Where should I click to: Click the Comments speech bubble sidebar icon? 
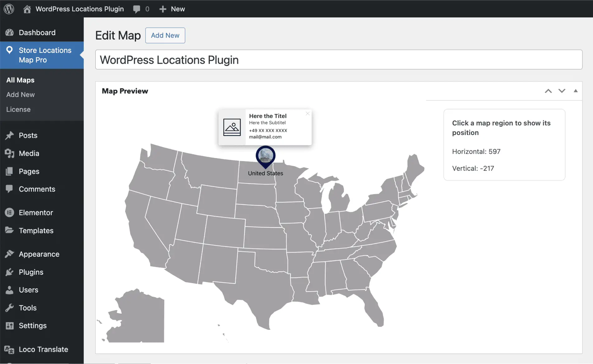point(10,189)
